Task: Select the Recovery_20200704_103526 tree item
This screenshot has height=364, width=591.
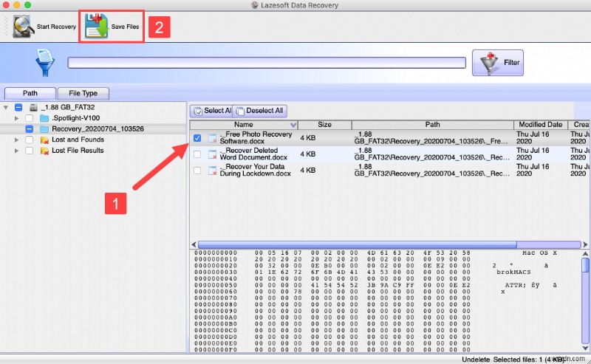Action: point(98,129)
